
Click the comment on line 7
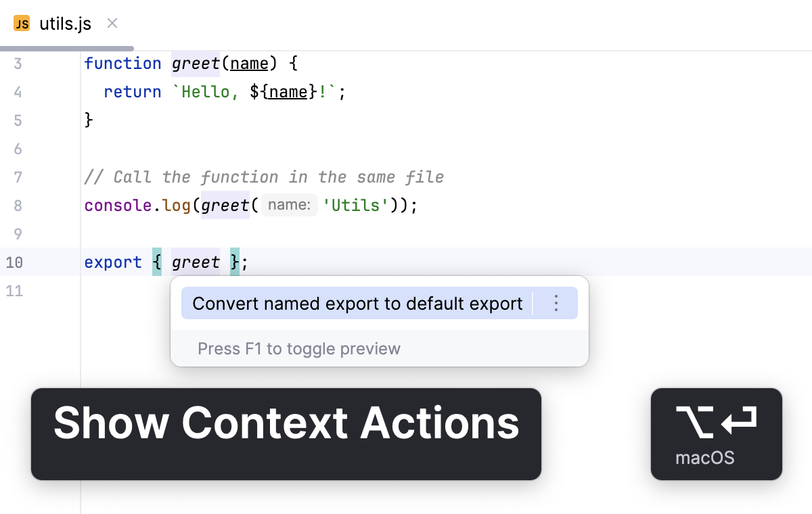[x=264, y=177]
